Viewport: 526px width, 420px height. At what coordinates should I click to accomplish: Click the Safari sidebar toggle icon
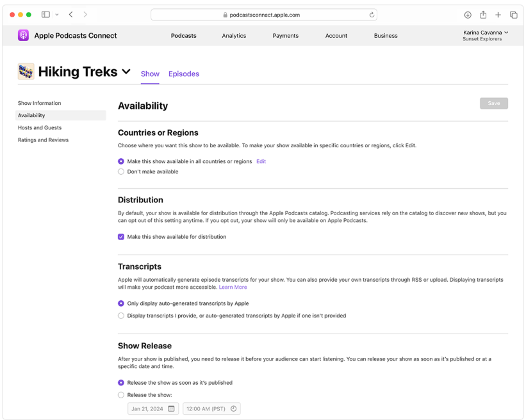pyautogui.click(x=45, y=15)
